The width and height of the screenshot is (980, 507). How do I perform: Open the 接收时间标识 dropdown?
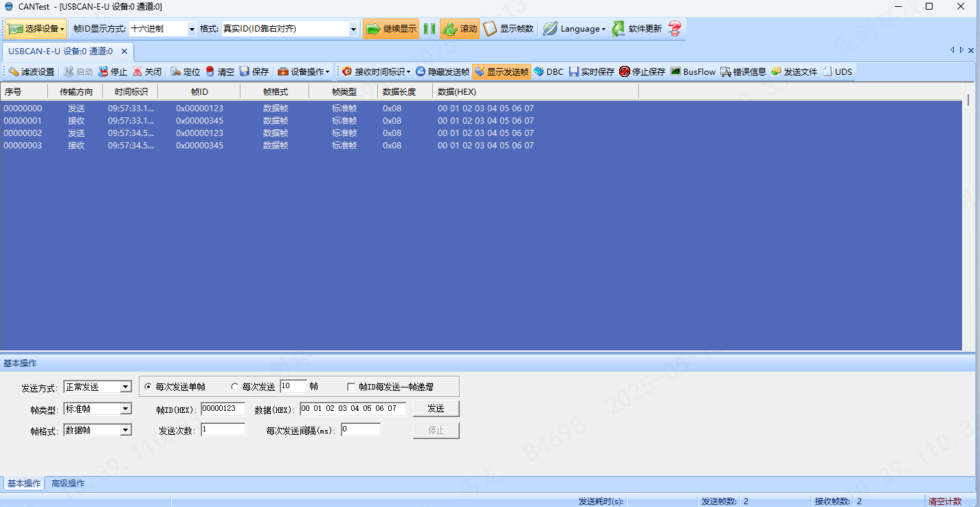click(376, 71)
